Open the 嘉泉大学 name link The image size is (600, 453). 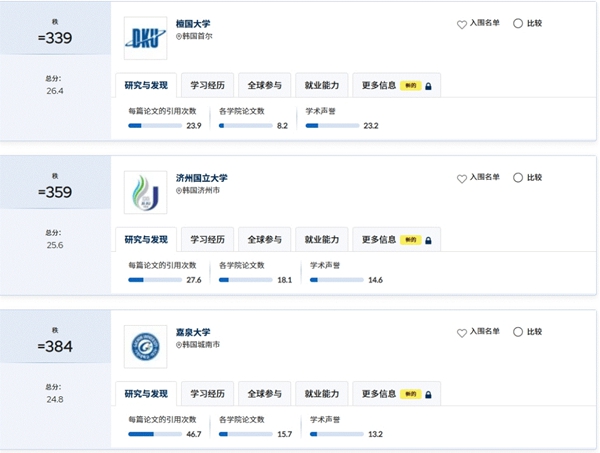(193, 332)
